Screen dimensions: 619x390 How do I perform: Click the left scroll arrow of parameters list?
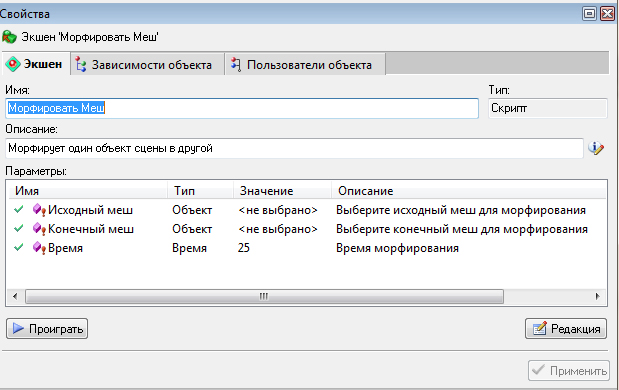click(x=15, y=296)
